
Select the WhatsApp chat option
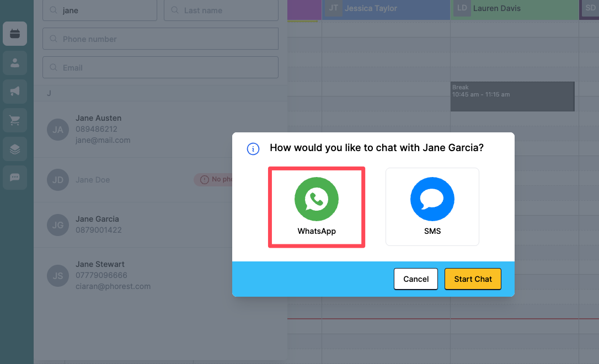tap(316, 207)
